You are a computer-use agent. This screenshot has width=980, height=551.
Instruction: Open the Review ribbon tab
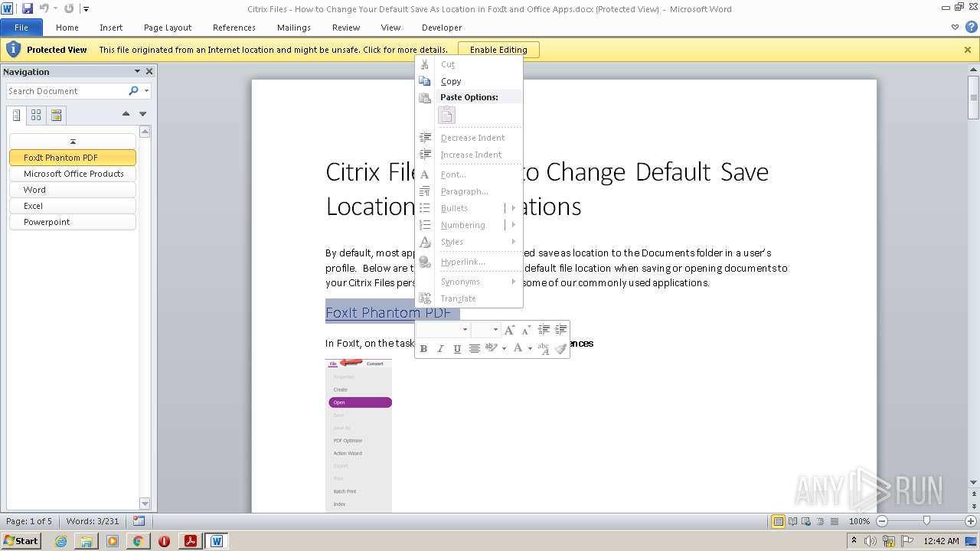coord(346,28)
